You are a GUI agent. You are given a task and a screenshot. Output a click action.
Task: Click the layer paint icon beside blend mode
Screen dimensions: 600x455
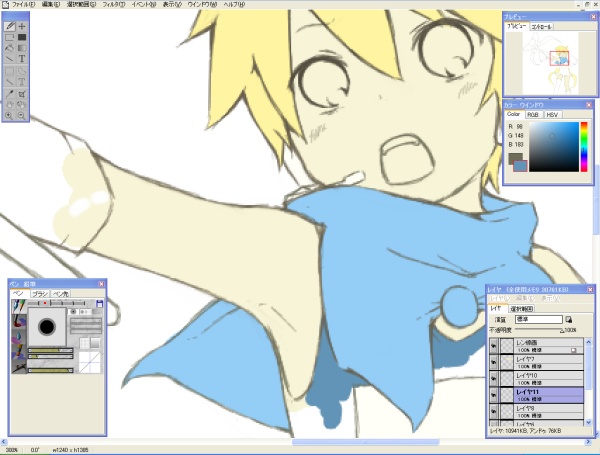tap(569, 319)
